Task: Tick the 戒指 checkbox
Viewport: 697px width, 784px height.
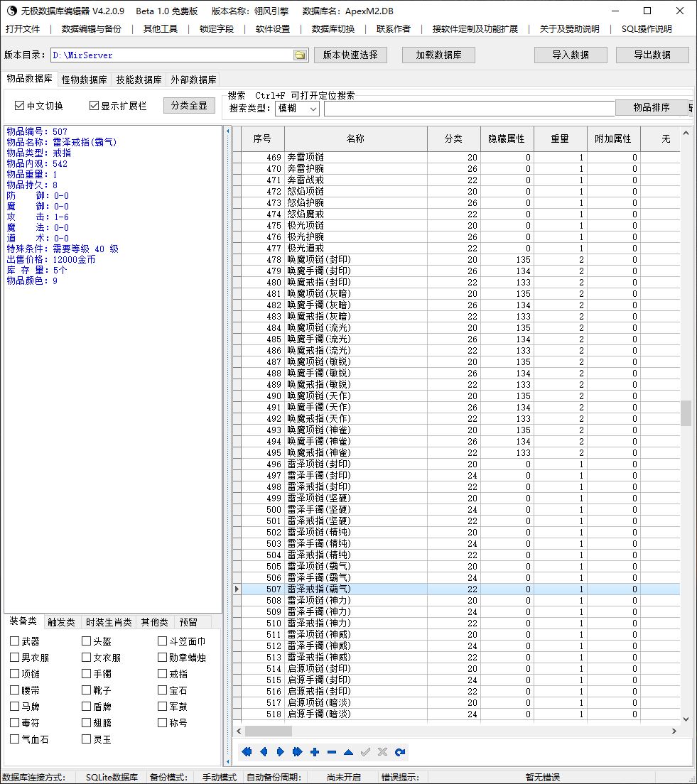Action: tap(162, 674)
